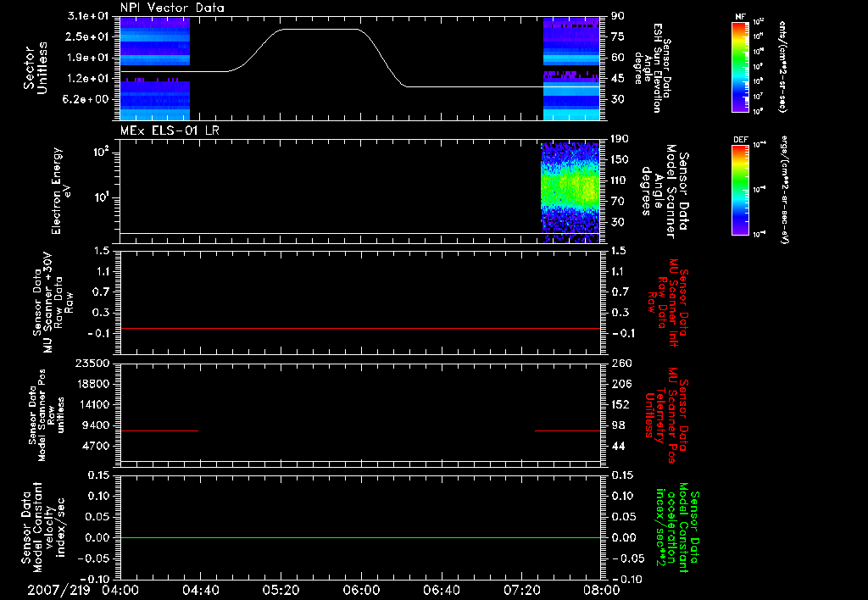
Task: Click the 152 telemetry tick value
Action: pos(620,404)
